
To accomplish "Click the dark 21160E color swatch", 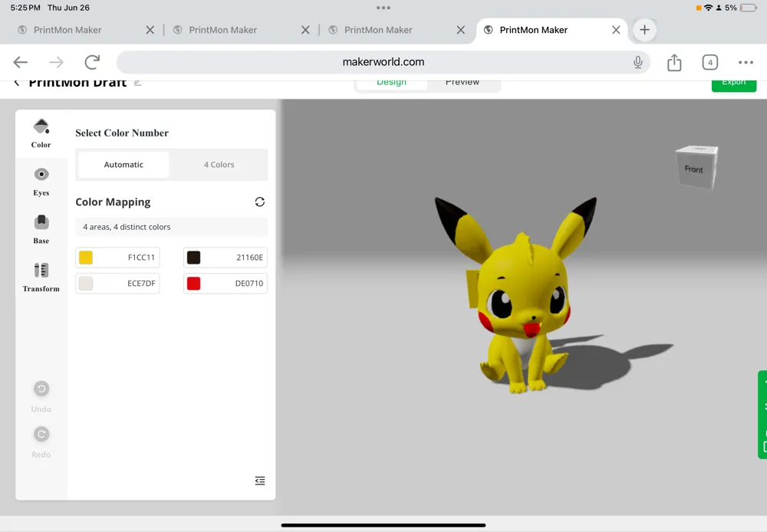I will (x=194, y=258).
